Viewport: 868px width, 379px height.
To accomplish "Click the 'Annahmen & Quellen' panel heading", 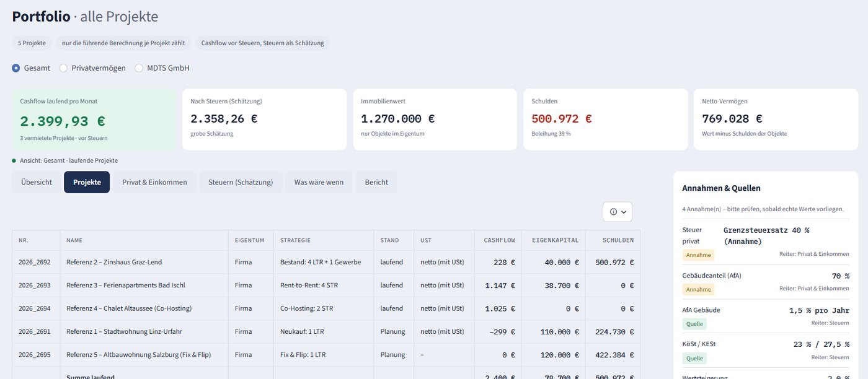I will [x=721, y=188].
